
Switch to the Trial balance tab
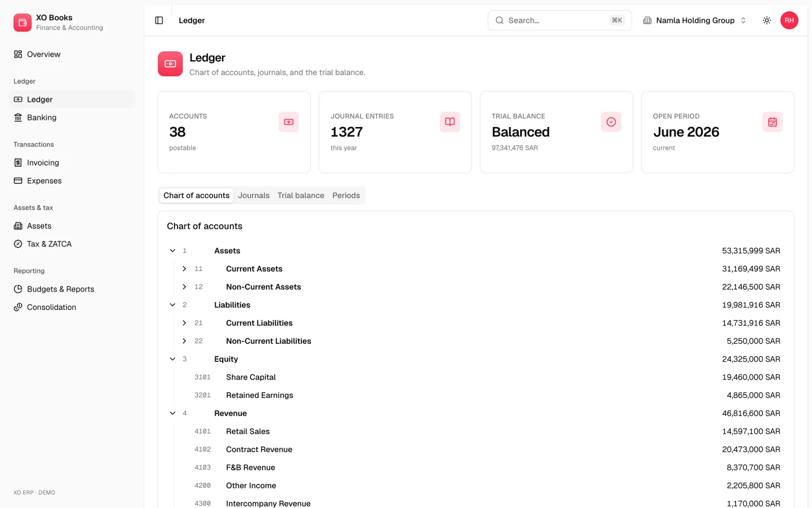tap(301, 196)
